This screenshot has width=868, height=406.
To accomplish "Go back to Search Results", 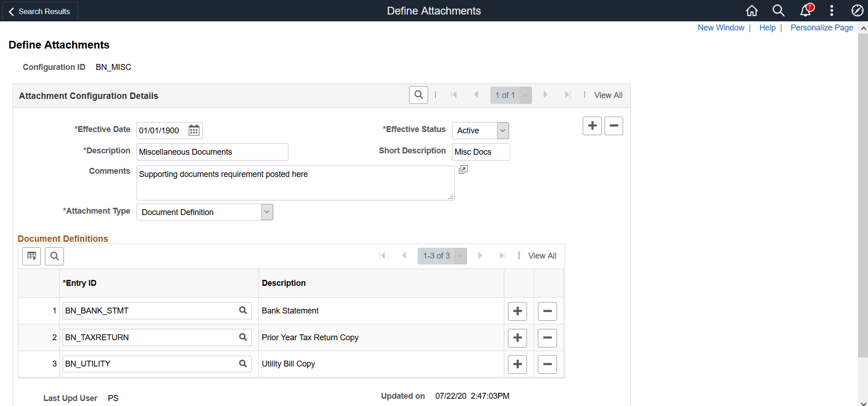I will click(39, 11).
